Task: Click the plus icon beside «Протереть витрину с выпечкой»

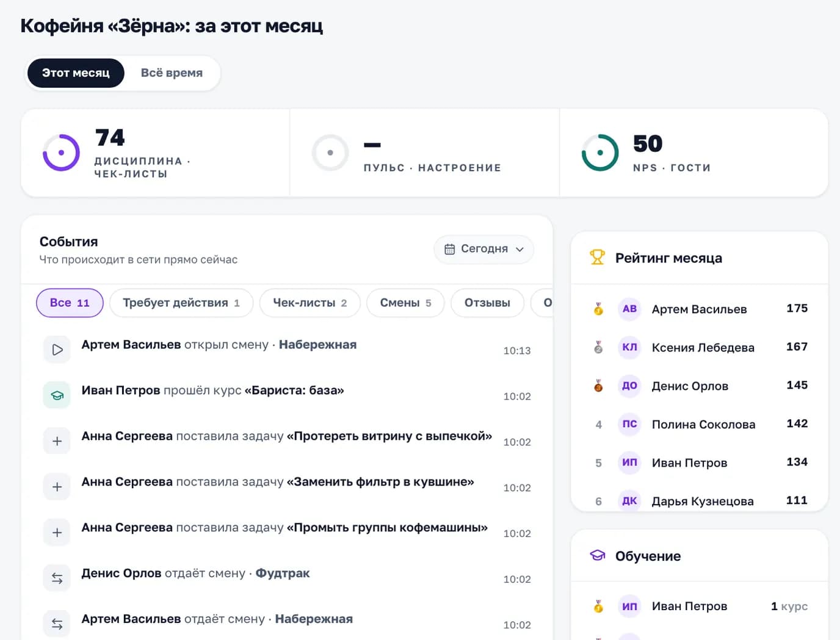Action: tap(57, 441)
